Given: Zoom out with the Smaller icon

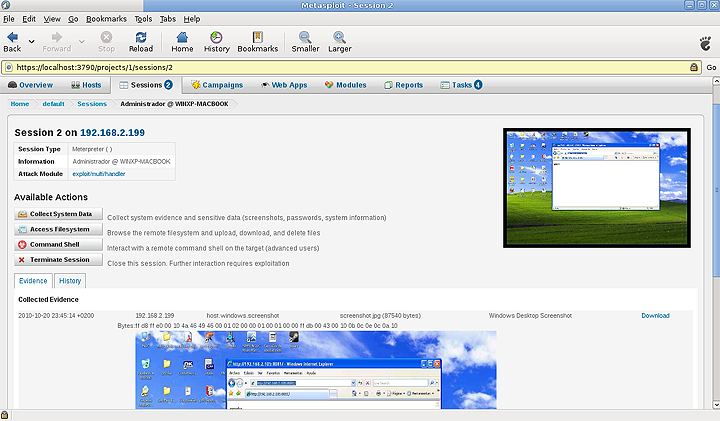Looking at the screenshot, I should [305, 37].
